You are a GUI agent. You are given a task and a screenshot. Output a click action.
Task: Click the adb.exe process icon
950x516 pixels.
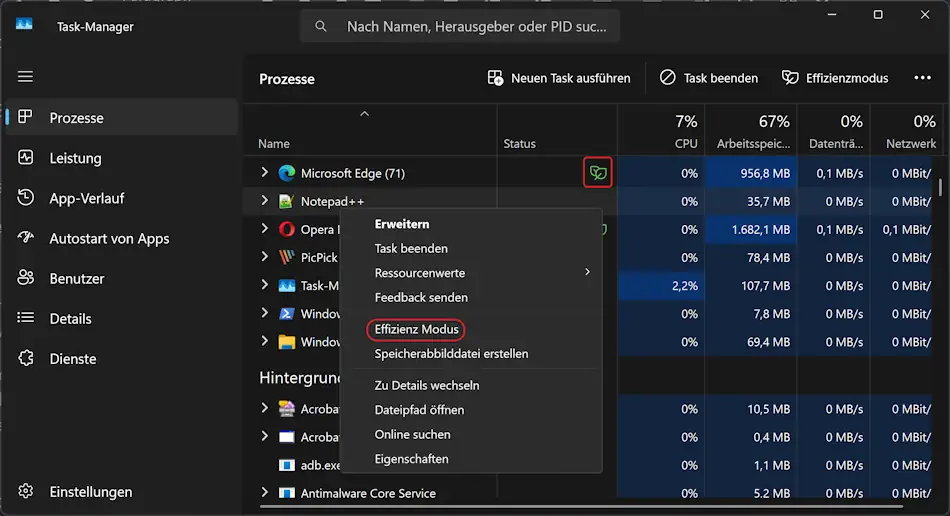287,465
